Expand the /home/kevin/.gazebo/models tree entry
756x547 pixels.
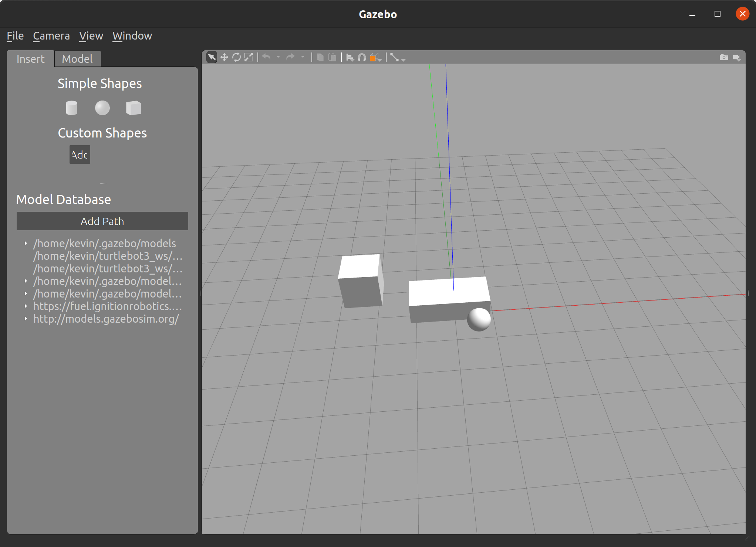point(26,243)
